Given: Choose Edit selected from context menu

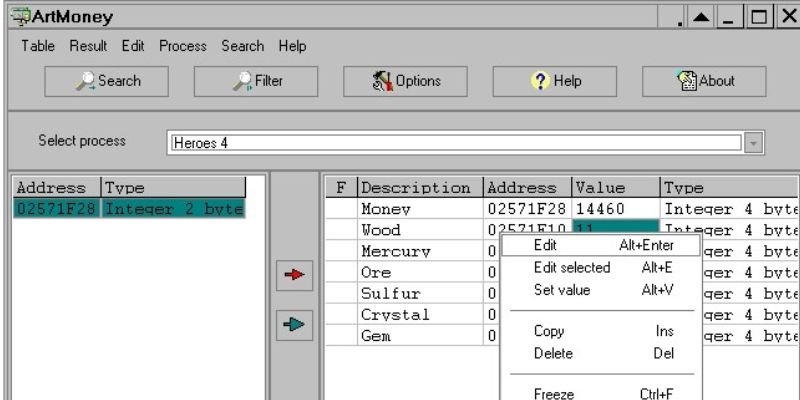Looking at the screenshot, I should tap(601, 268).
